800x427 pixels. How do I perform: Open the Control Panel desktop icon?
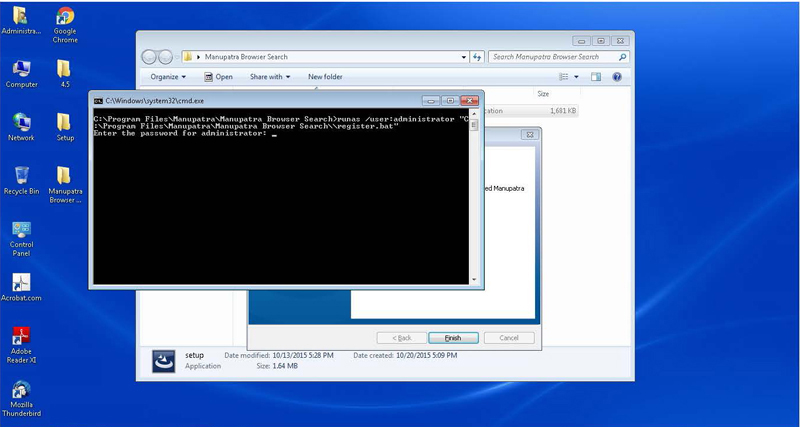coord(21,239)
